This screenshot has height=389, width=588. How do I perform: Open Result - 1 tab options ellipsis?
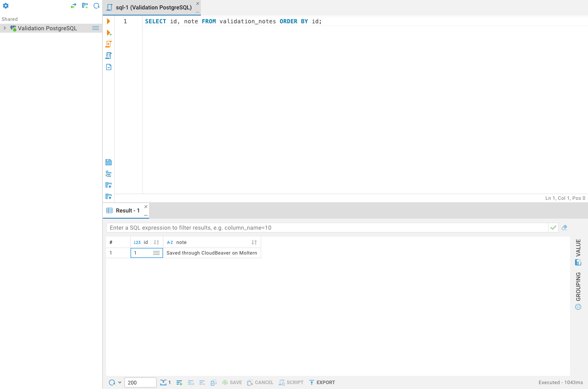tap(146, 215)
